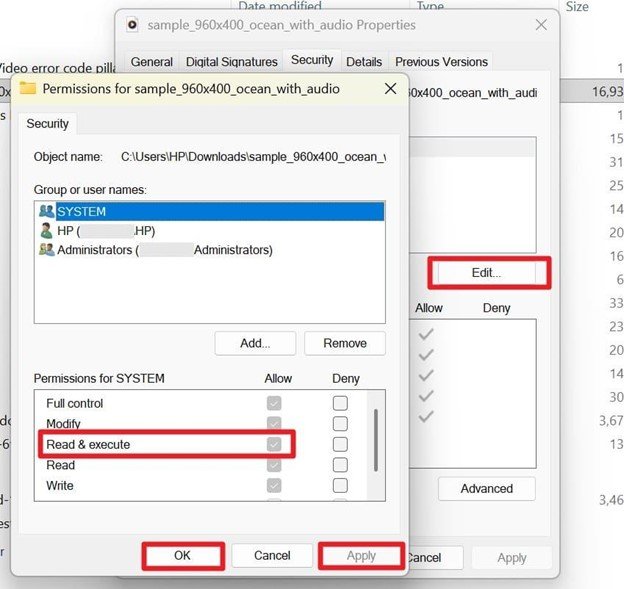Select Security tab in Permissions dialog
624x589 pixels.
(x=47, y=123)
